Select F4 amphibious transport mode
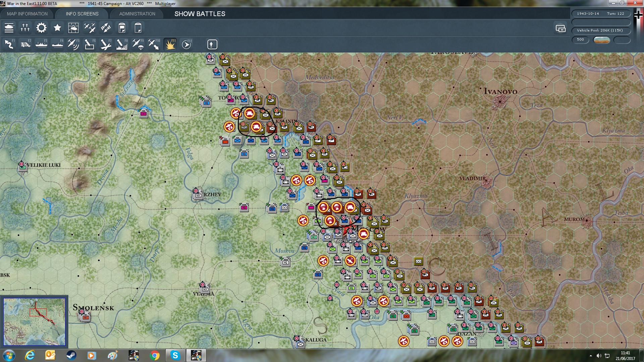The width and height of the screenshot is (644, 362). tap(57, 44)
